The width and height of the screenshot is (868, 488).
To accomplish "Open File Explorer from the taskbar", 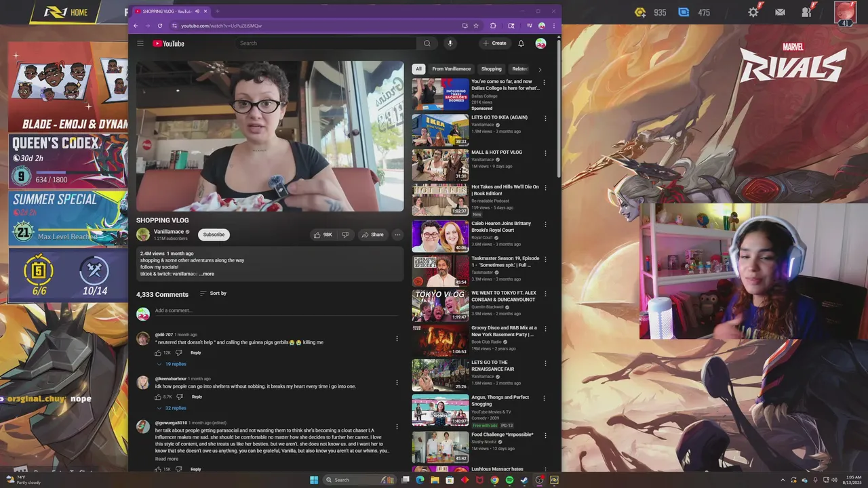I will [435, 480].
